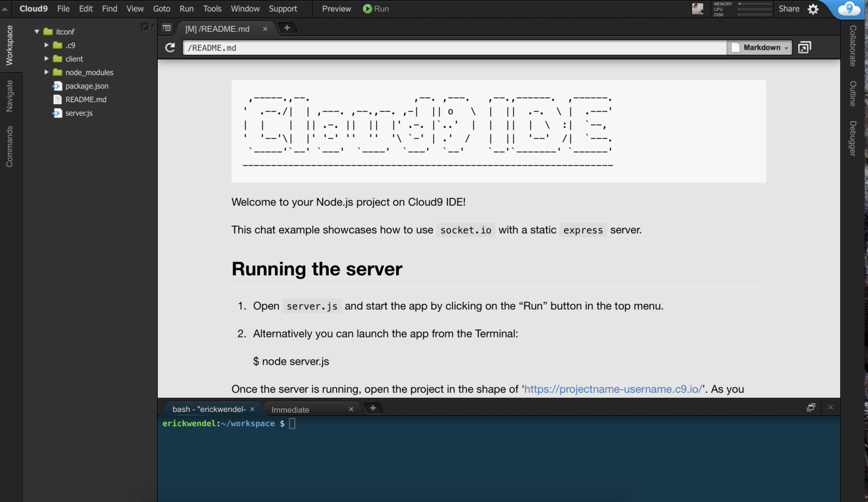Screen dimensions: 868x502
Task: Click the Cloud9 cloud logo icon
Action: tap(848, 9)
